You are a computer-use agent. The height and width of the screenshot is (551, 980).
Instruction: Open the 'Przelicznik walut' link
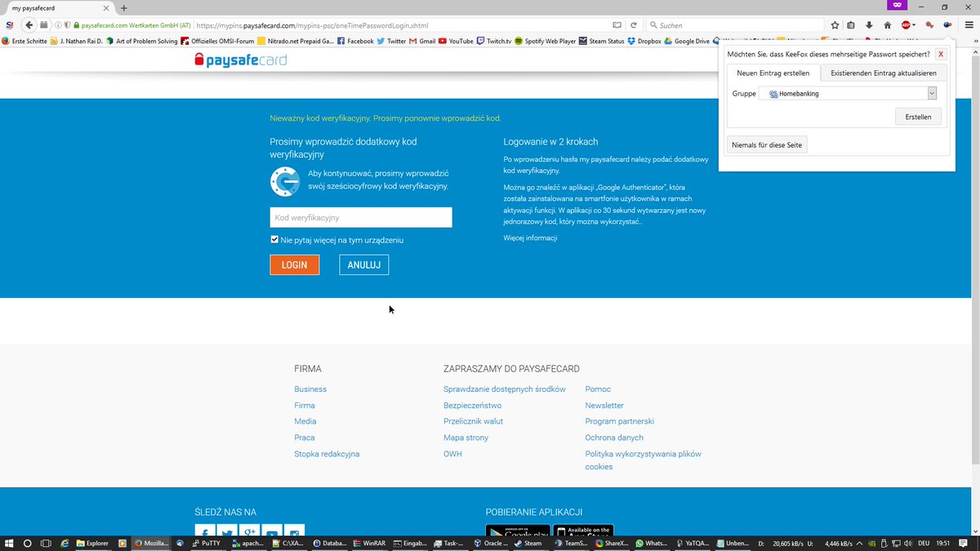click(474, 421)
